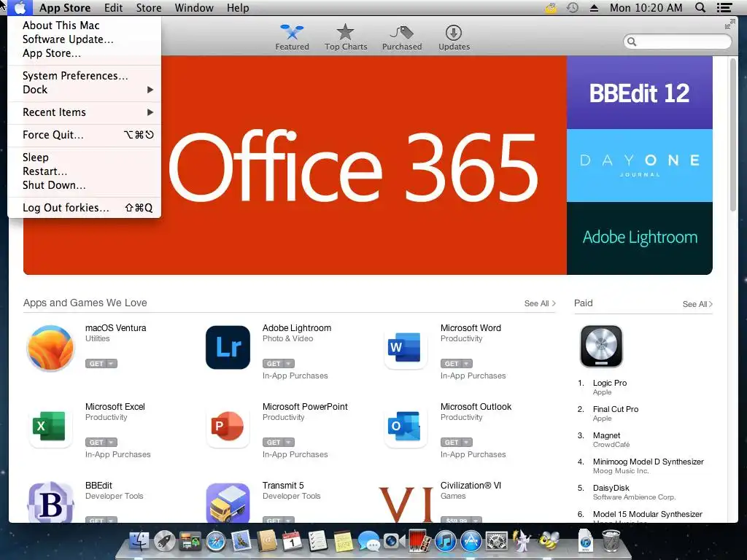This screenshot has width=747, height=560.
Task: Click the Transmit 5 truck icon
Action: coord(228,502)
